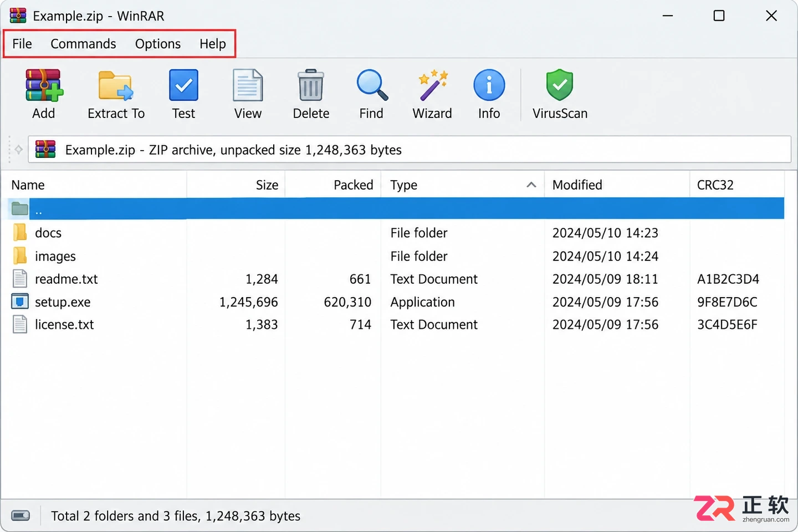Open the Commands menu
The image size is (798, 532).
83,44
